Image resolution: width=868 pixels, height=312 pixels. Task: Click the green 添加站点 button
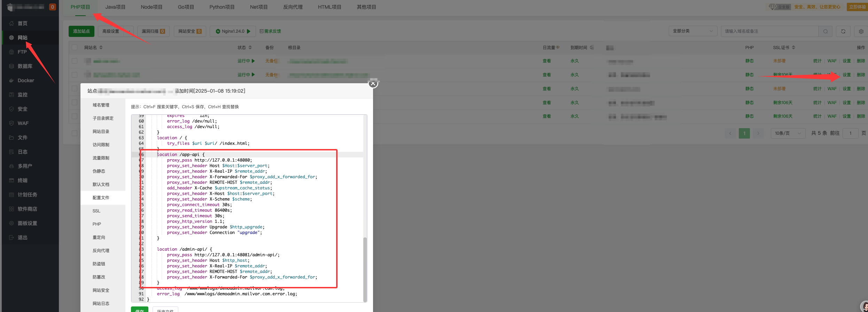(x=81, y=31)
